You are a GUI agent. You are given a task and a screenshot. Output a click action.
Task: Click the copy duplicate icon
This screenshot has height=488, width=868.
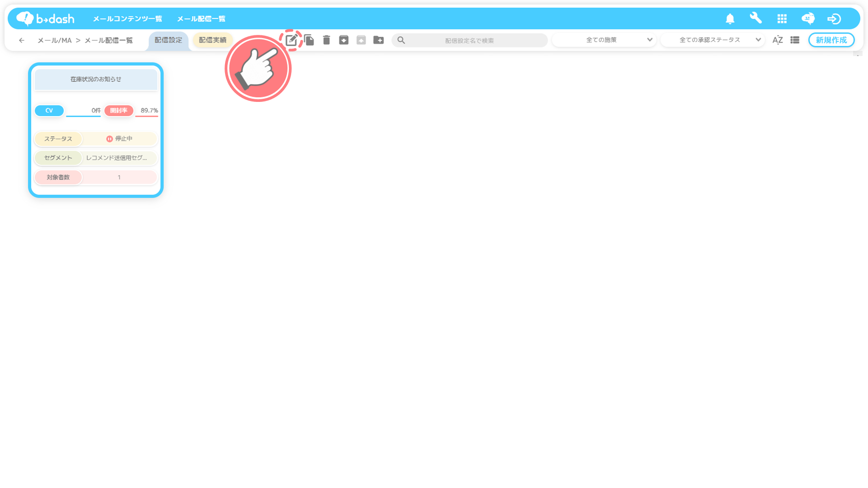coord(309,40)
